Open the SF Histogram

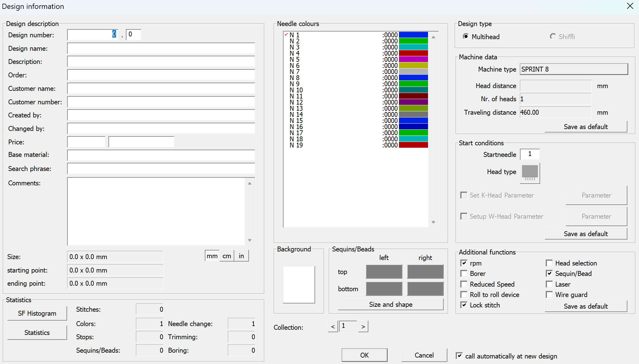(x=37, y=313)
